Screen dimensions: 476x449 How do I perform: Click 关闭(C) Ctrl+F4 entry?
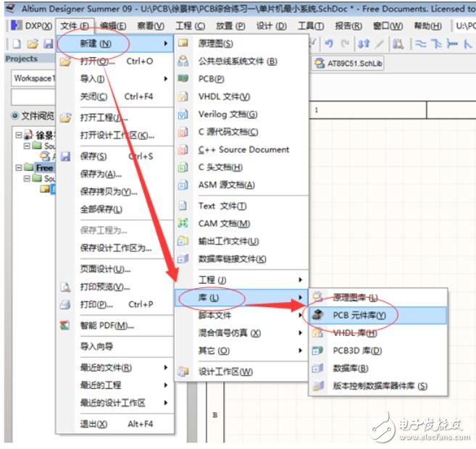115,96
